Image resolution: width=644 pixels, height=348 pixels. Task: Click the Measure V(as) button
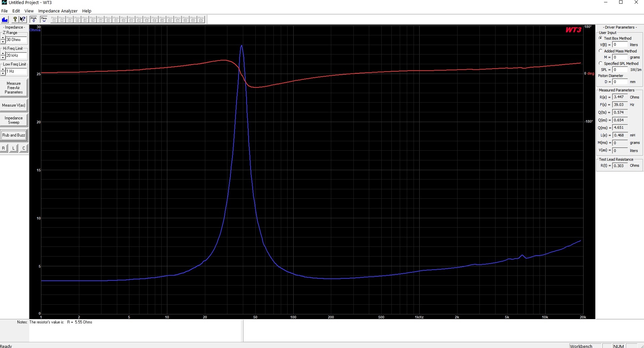14,105
